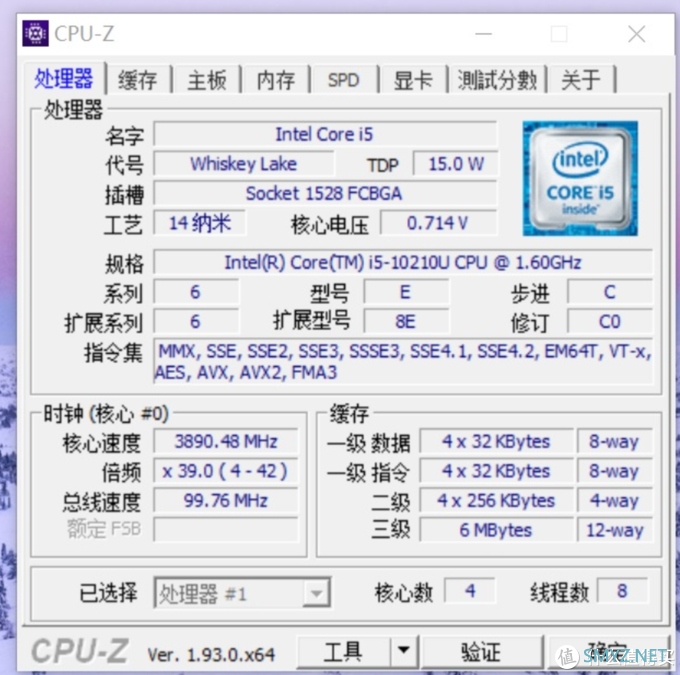Viewport: 680px width, 675px height.
Task: Close the CPU-Z window
Action: (636, 34)
